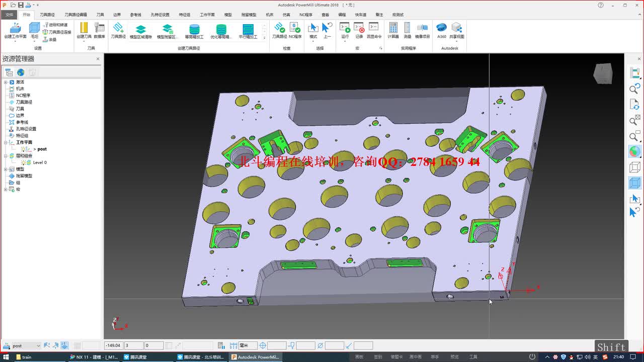The height and width of the screenshot is (362, 644).
Task: Select 模型残留区 rest area strategy
Action: 168,31
